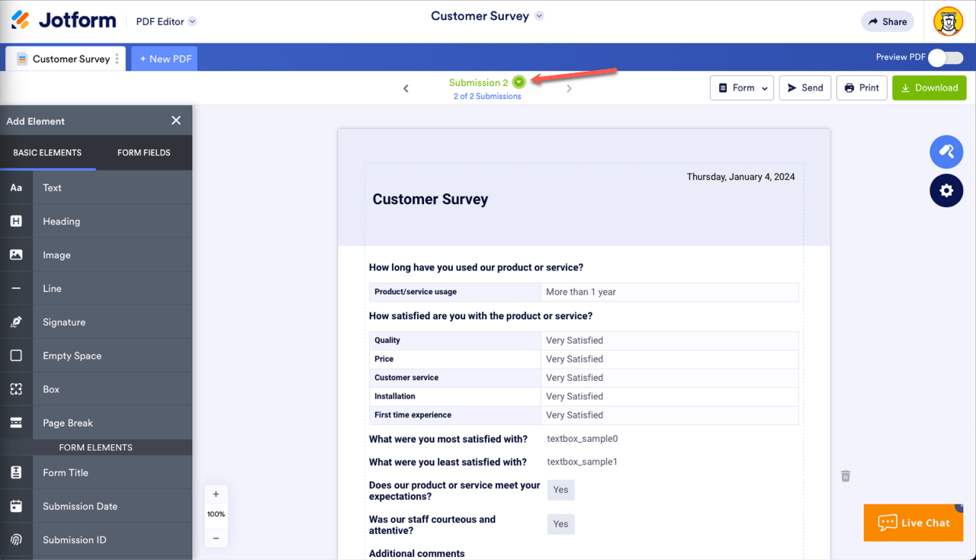This screenshot has width=976, height=560.
Task: Switch to the Form Fields tab
Action: click(x=144, y=152)
